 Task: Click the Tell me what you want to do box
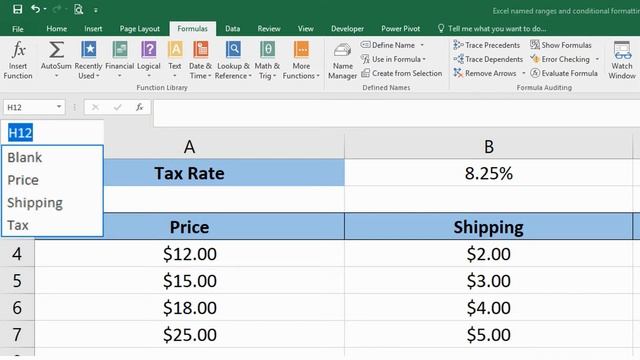click(x=492, y=29)
